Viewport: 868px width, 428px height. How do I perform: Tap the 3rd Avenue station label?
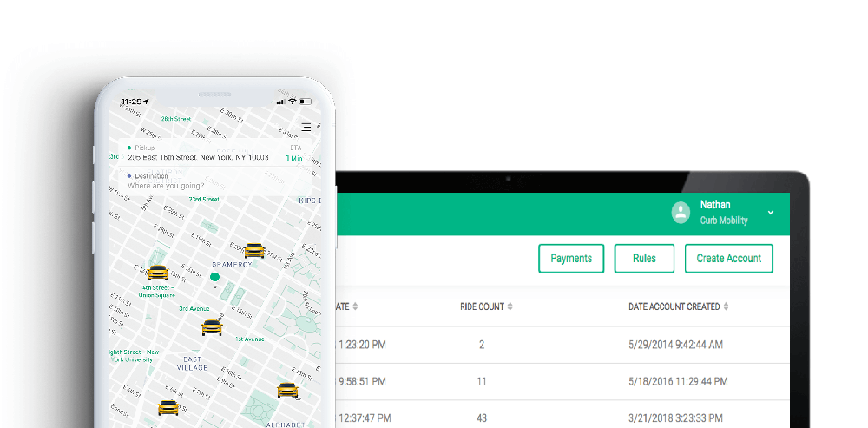click(x=194, y=309)
